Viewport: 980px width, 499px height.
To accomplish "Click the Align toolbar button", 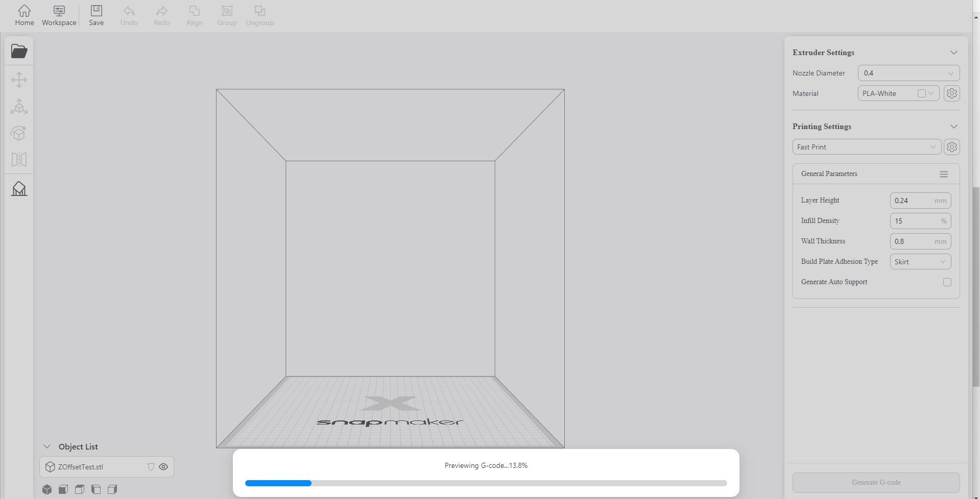I will coord(194,15).
